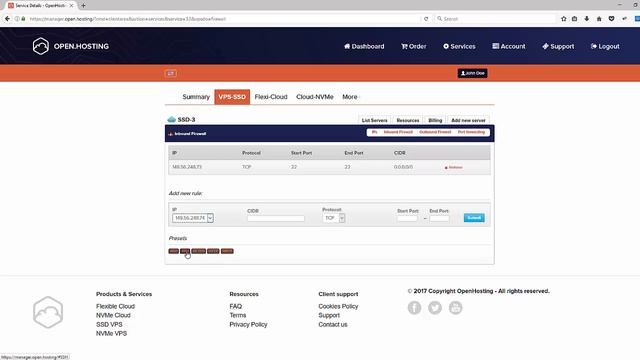
Task: Click the browser home icon
Action: click(x=599, y=19)
